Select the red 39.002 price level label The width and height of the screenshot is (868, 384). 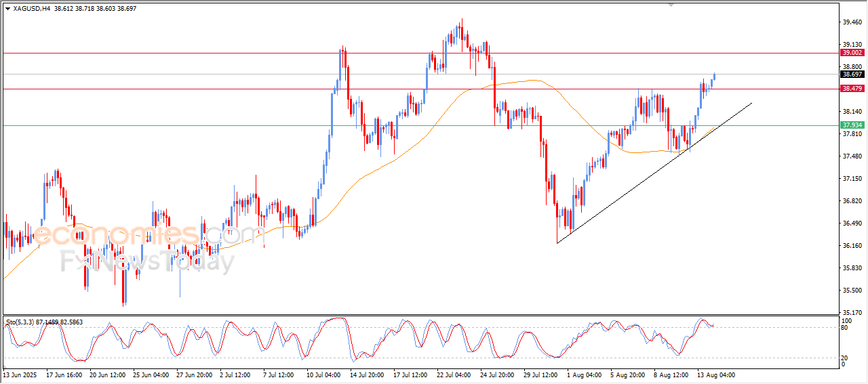click(852, 52)
